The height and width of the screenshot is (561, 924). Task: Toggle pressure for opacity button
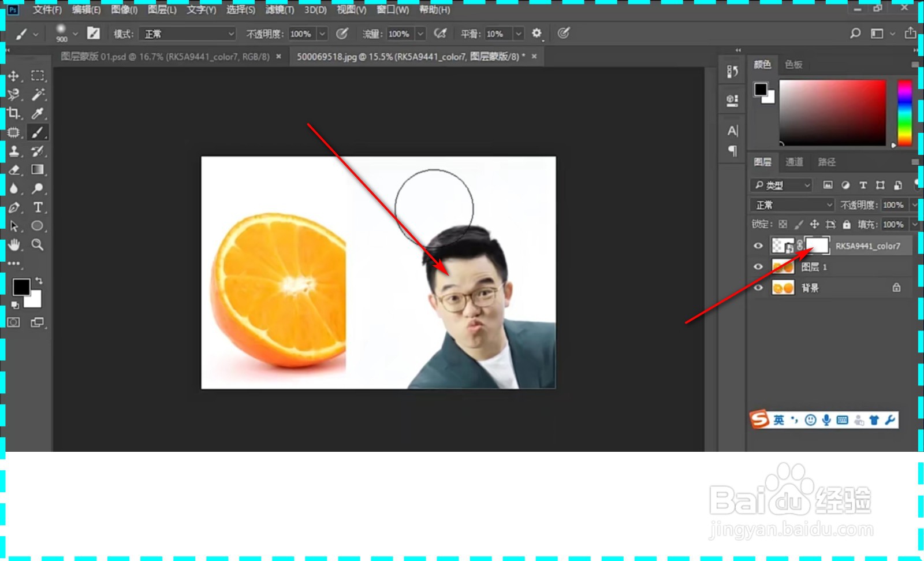342,34
